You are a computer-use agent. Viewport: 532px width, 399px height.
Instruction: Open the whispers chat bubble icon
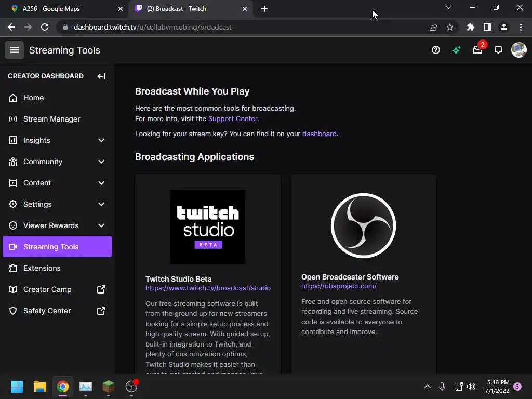pyautogui.click(x=498, y=50)
